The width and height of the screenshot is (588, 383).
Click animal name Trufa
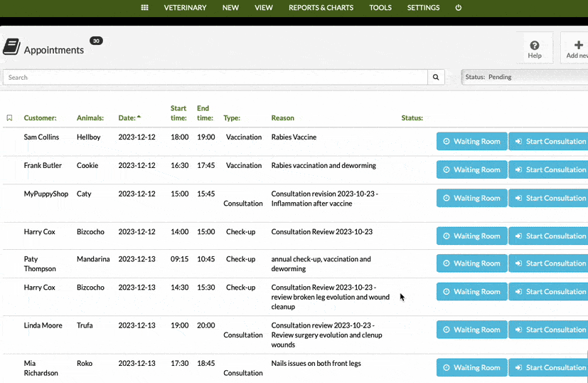(x=85, y=325)
